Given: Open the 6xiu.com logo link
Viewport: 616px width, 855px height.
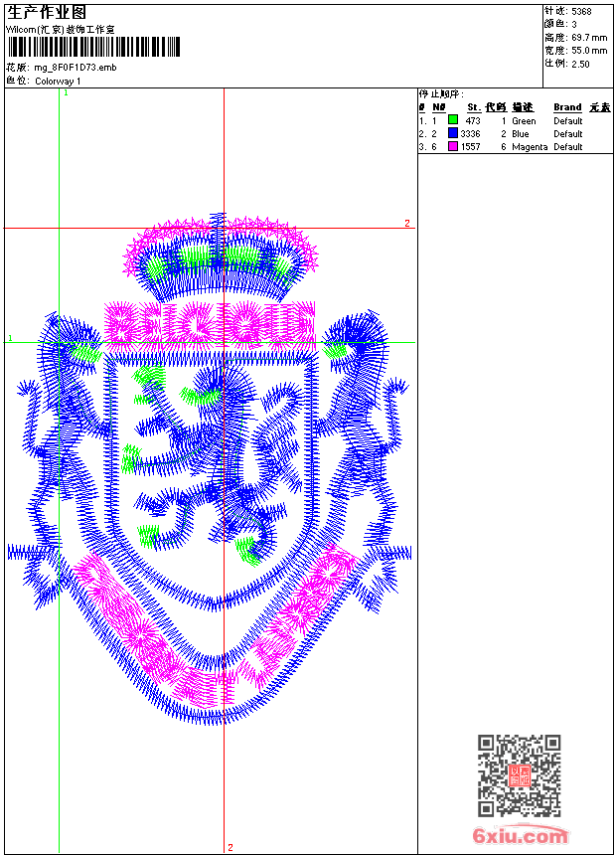Looking at the screenshot, I should 520,835.
